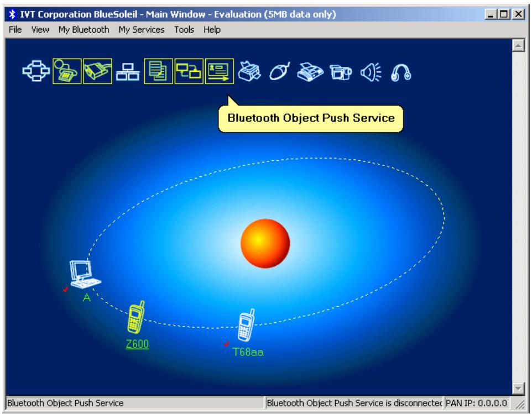Click the Bluetooth logo in title bar

[x=13, y=14]
